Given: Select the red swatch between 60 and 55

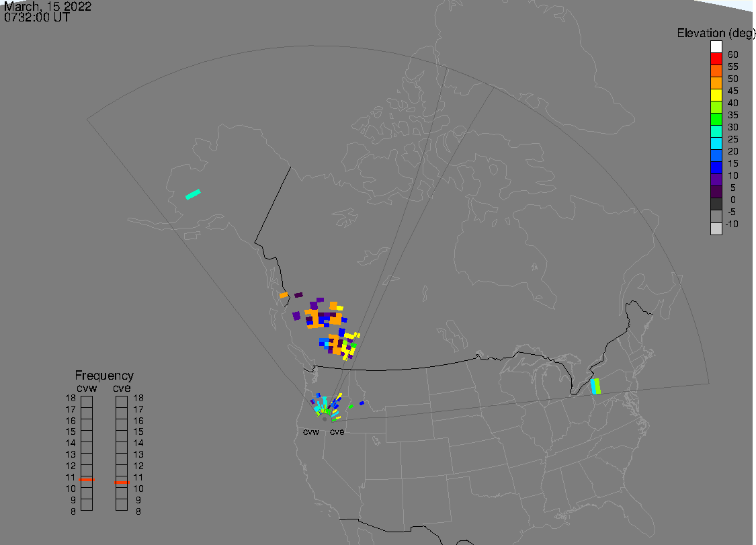Looking at the screenshot, I should (716, 59).
